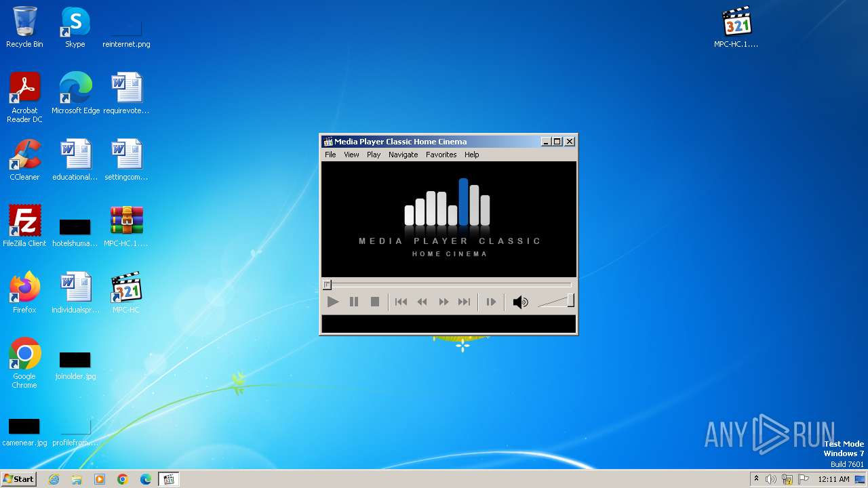The height and width of the screenshot is (488, 868).
Task: Mute audio using the speaker icon
Action: pyautogui.click(x=520, y=302)
